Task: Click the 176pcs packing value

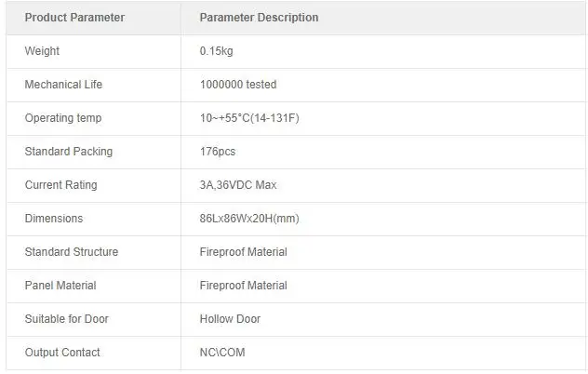Action: (218, 152)
